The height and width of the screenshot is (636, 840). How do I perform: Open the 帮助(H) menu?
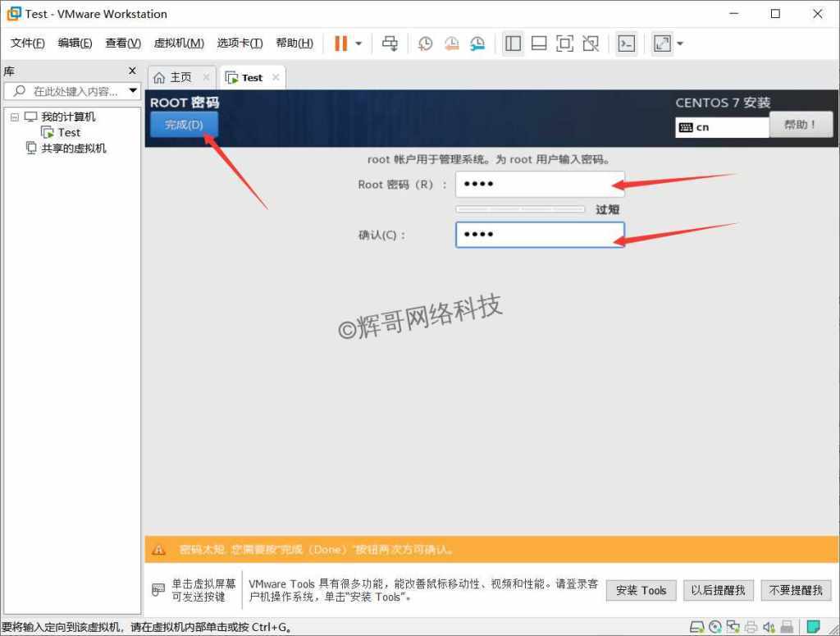tap(294, 43)
